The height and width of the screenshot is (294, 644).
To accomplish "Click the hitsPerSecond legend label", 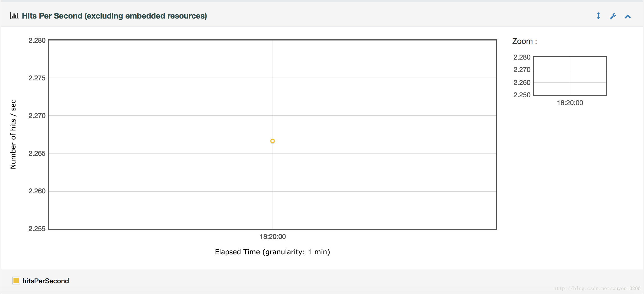I will pyautogui.click(x=46, y=281).
